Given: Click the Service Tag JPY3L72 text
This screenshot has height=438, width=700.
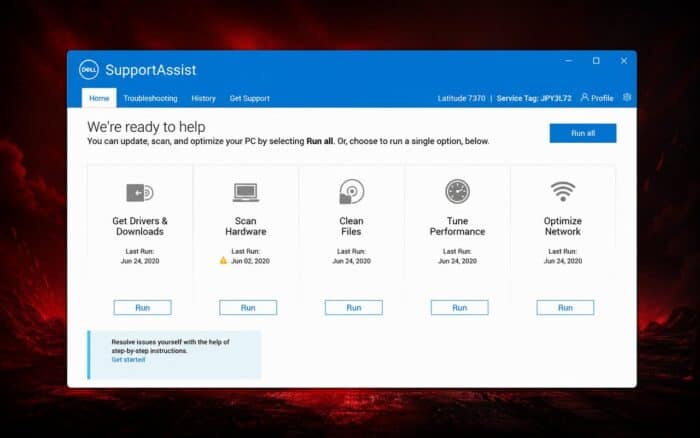Looking at the screenshot, I should tap(534, 98).
